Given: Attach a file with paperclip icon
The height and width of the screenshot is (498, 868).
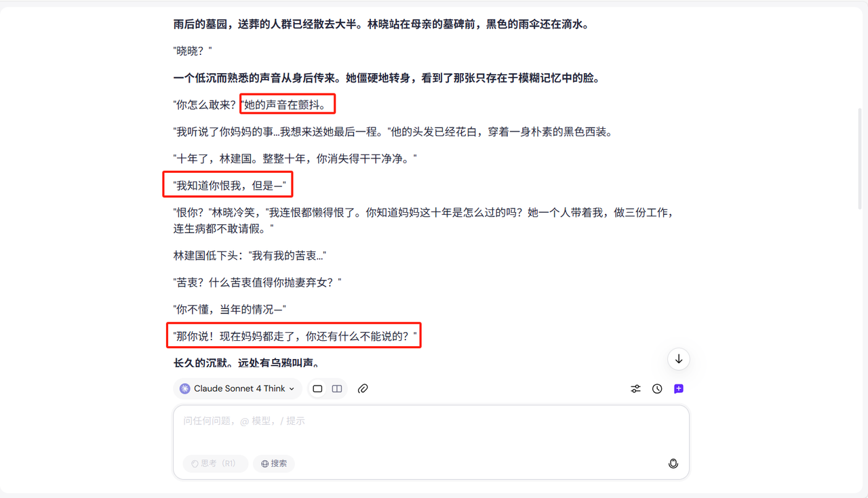Looking at the screenshot, I should point(363,388).
